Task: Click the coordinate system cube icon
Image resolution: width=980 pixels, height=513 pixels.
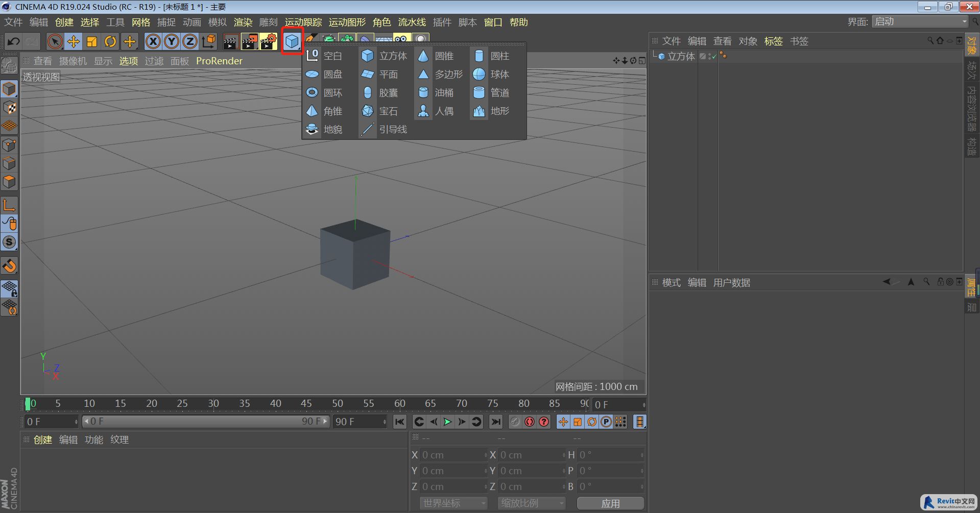Action: 208,41
